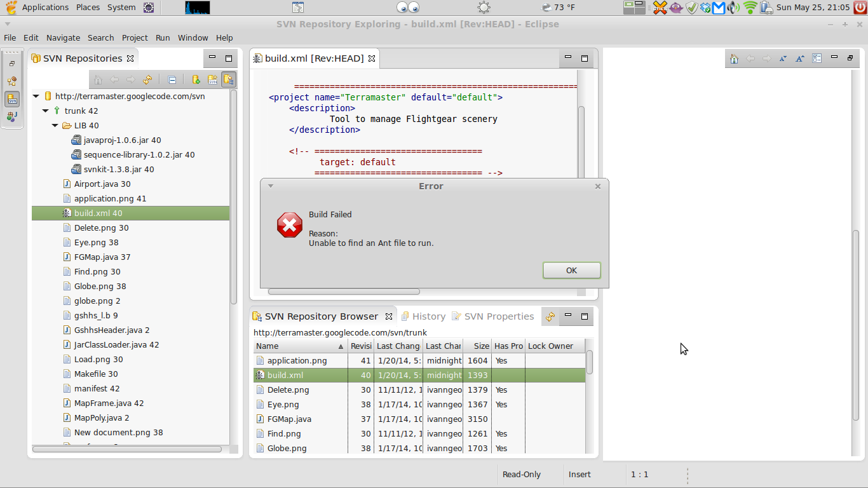Viewport: 868px width, 488px height.
Task: Add a new repository location icon
Action: point(196,79)
